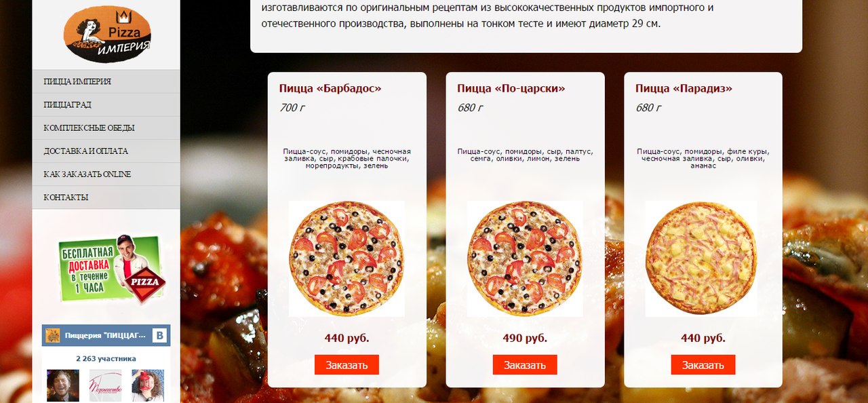Screen dimensions: 868x403
Task: Open the Как заказать online page
Action: [106, 174]
